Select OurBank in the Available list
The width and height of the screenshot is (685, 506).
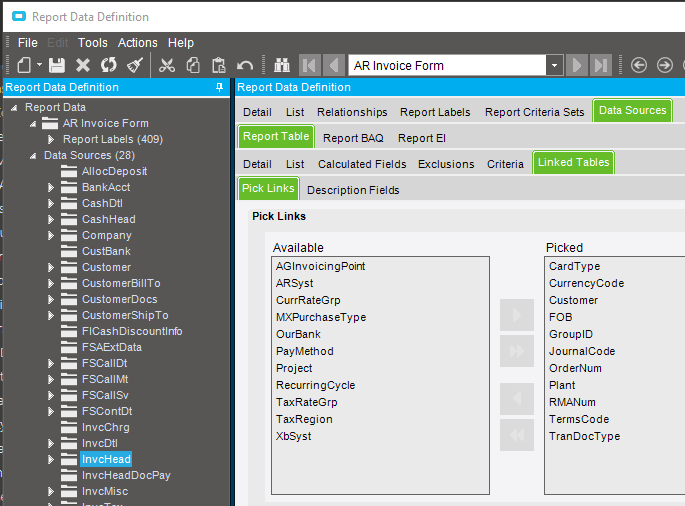click(298, 334)
